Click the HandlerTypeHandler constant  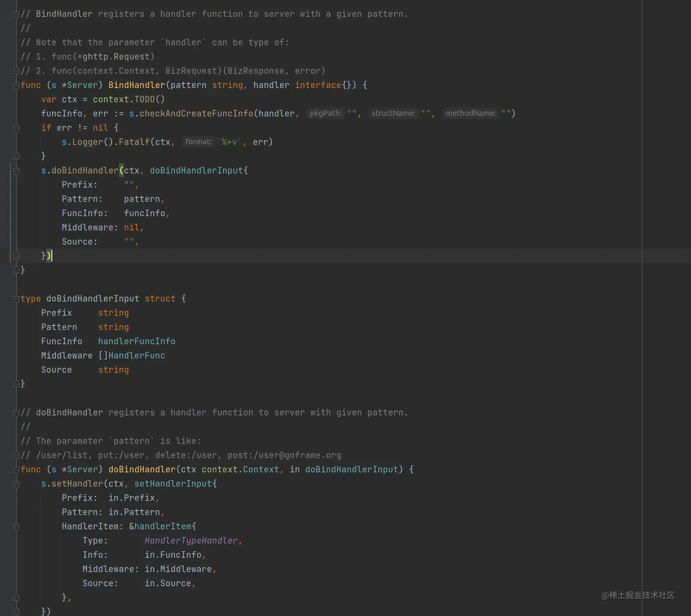191,541
